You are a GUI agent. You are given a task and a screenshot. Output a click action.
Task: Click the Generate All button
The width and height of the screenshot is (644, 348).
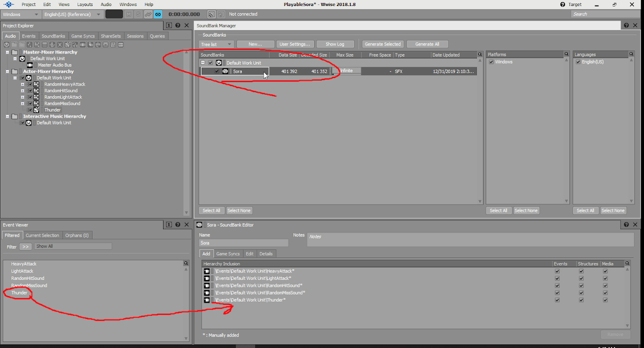(427, 44)
